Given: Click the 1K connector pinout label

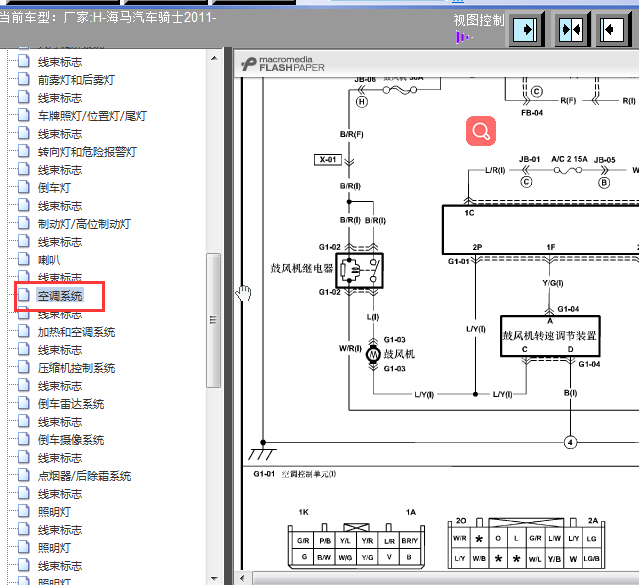Looking at the screenshot, I should coord(304,512).
